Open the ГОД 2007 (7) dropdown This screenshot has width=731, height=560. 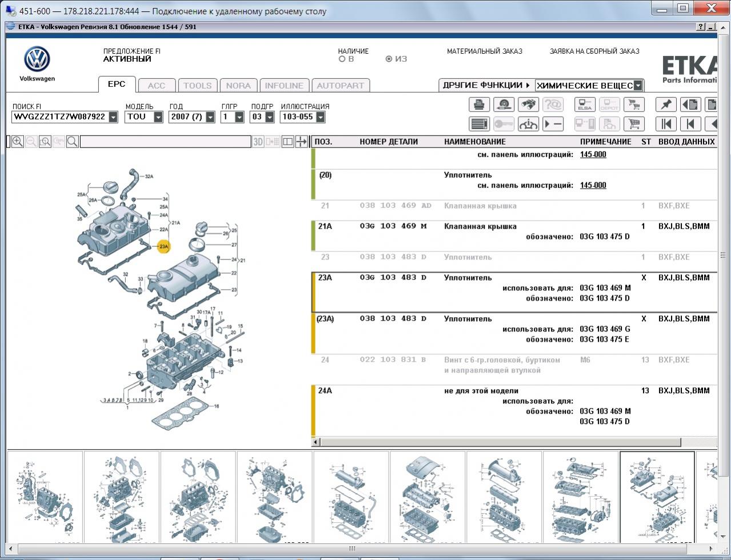click(x=210, y=117)
